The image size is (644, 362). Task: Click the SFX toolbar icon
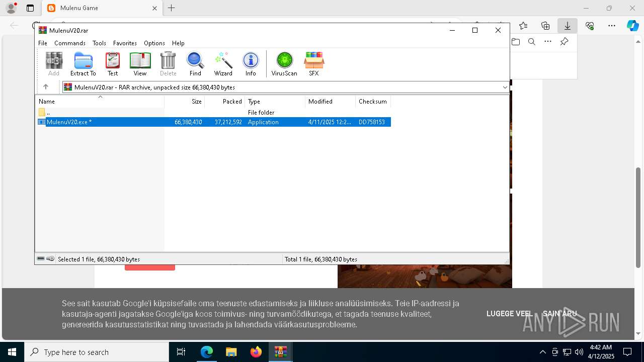(x=314, y=64)
